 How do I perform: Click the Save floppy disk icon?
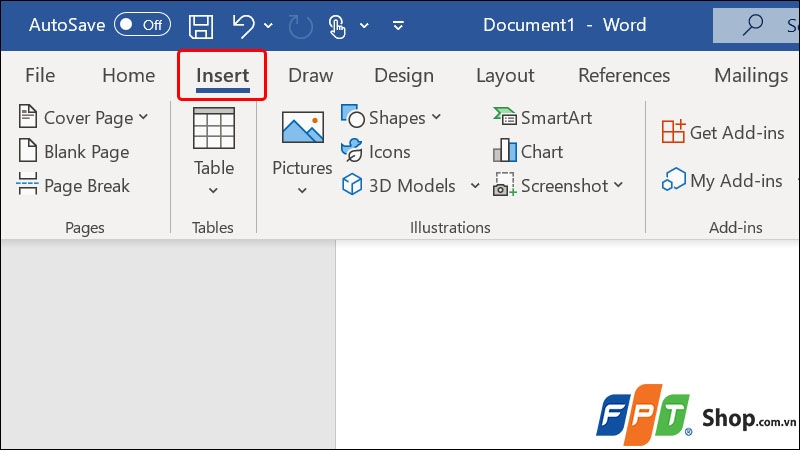tap(201, 26)
